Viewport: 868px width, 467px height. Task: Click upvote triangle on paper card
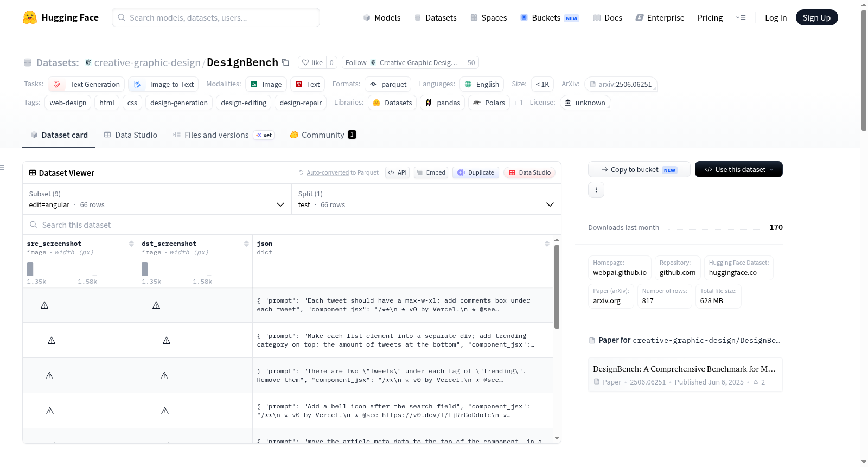pyautogui.click(x=756, y=382)
